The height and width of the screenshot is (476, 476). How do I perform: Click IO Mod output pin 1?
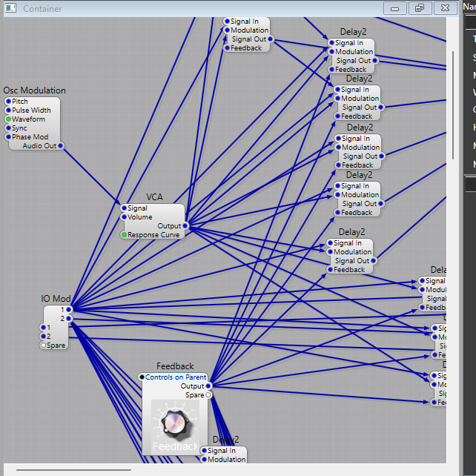point(69,310)
